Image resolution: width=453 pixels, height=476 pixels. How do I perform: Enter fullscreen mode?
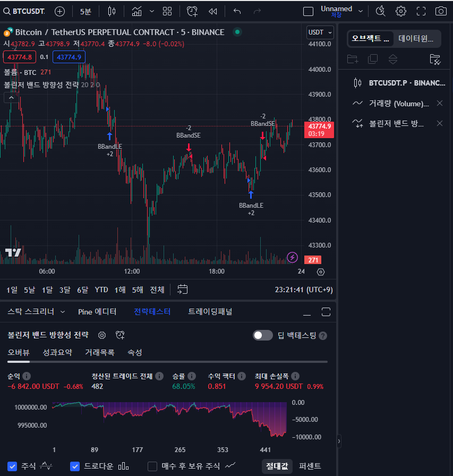tap(421, 11)
